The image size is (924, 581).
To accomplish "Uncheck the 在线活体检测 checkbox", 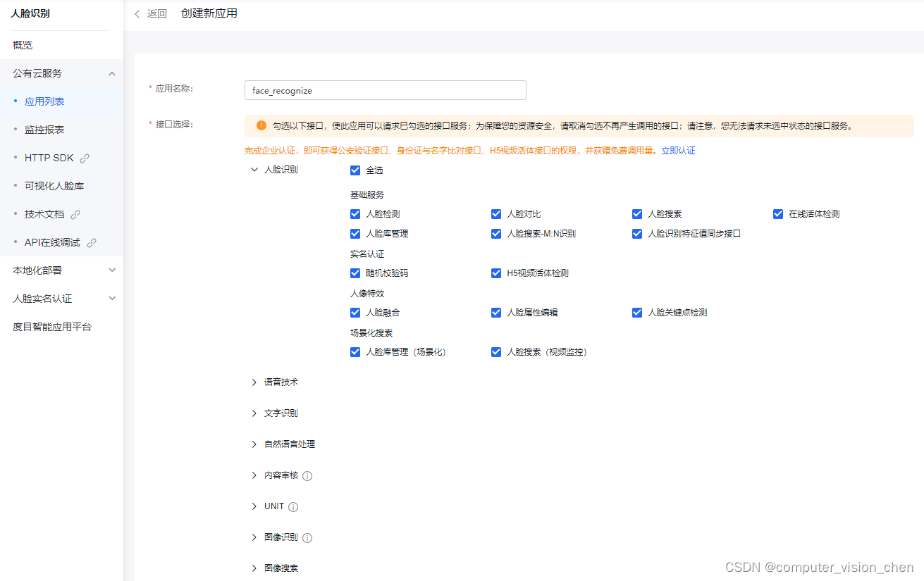I will [x=778, y=214].
